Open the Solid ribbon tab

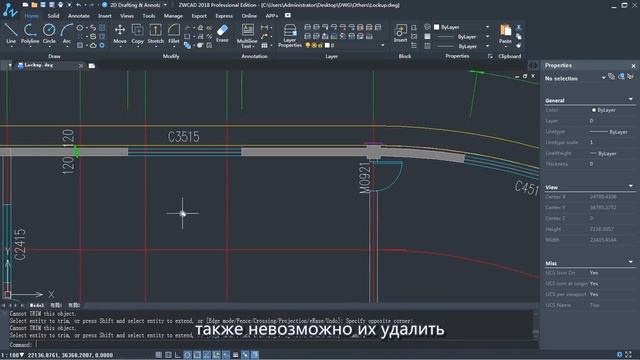[x=53, y=16]
